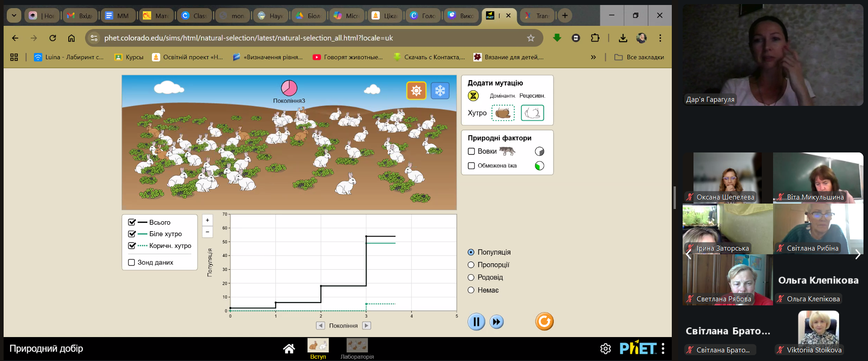Screen dimensions: 868x361
Task: Expand the hidden bookmarks chevron
Action: coord(593,57)
